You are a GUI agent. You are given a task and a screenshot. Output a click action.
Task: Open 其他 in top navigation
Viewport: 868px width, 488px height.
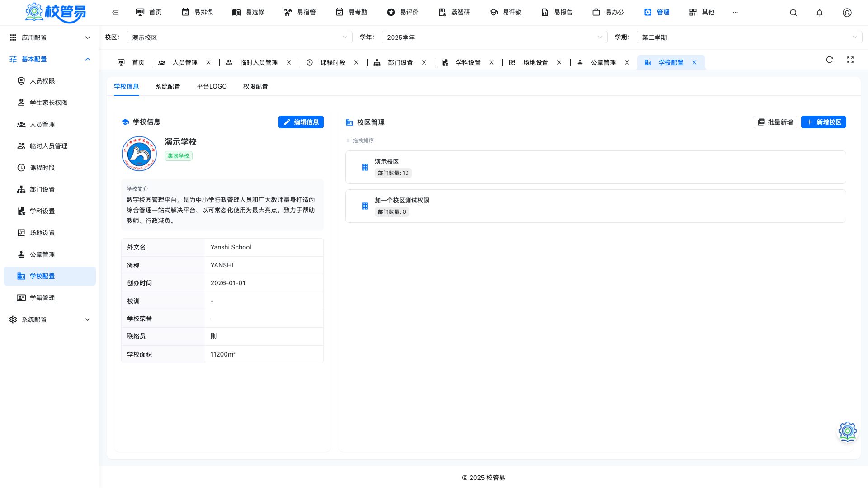[702, 13]
